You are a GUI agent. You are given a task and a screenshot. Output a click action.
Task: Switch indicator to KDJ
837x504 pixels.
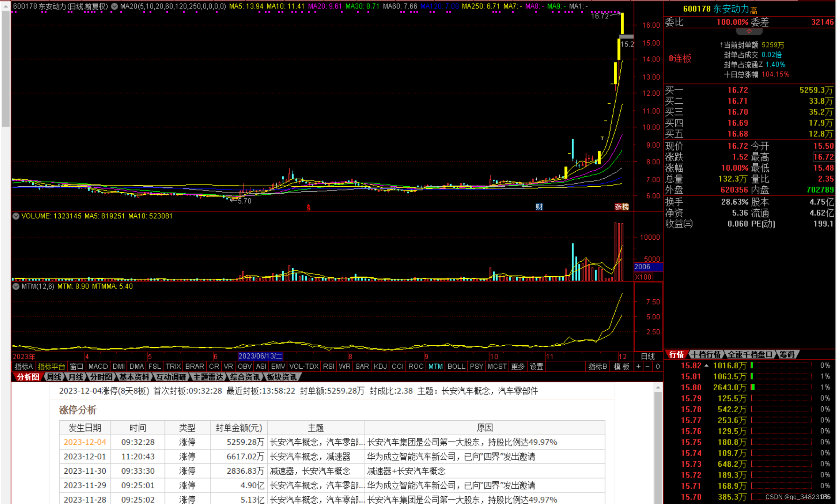tap(380, 366)
